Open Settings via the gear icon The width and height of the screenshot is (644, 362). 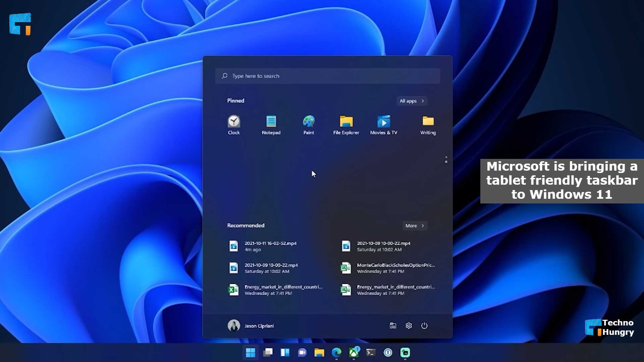point(409,325)
